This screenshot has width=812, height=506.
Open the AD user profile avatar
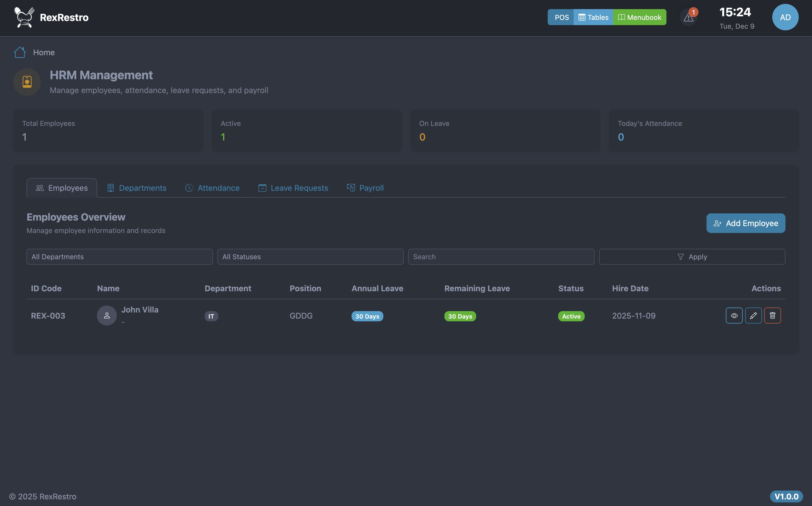point(785,17)
